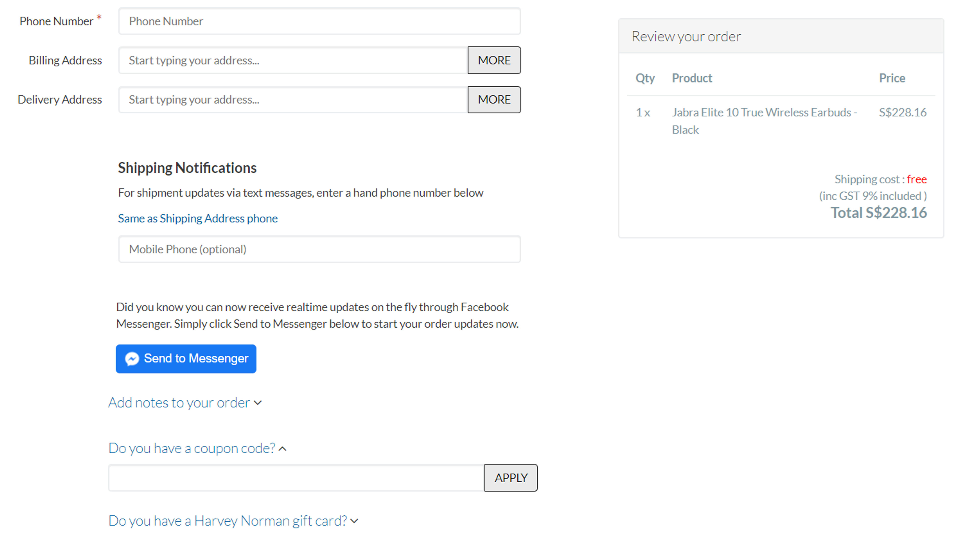Click the coupon code input field

(x=296, y=478)
